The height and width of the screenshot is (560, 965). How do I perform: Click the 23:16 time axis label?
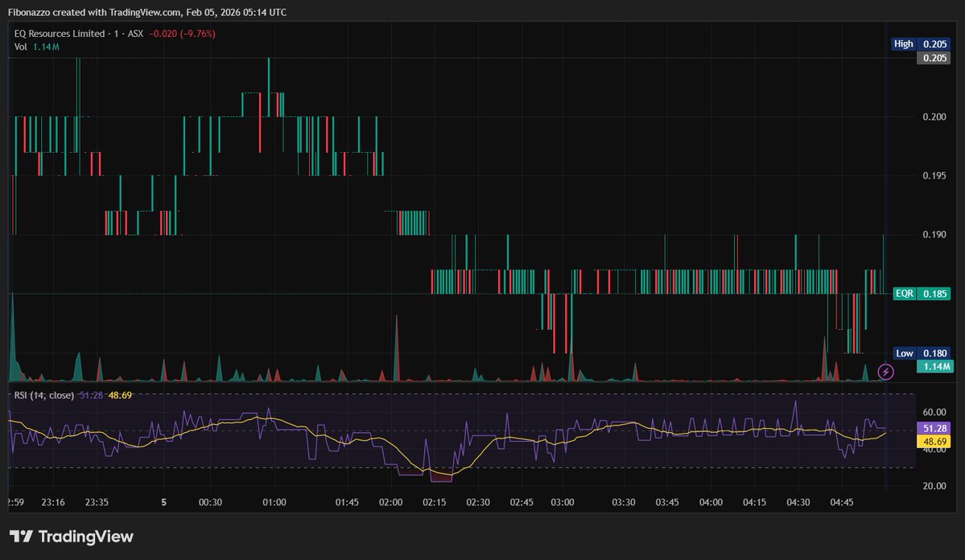[53, 502]
